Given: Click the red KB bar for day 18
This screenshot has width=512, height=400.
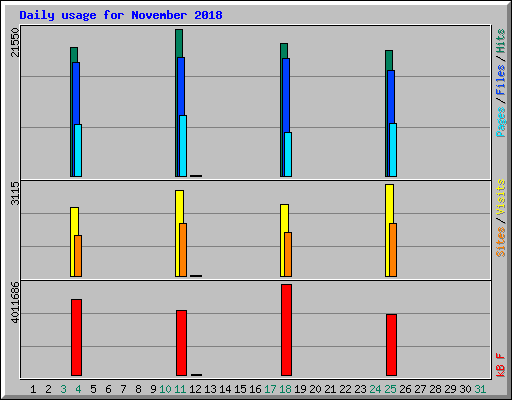Looking at the screenshot, I should click(286, 330).
